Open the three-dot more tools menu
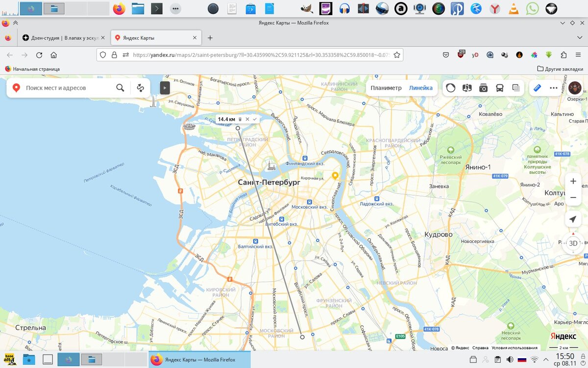Screen dimensions: 588x368 554,88
